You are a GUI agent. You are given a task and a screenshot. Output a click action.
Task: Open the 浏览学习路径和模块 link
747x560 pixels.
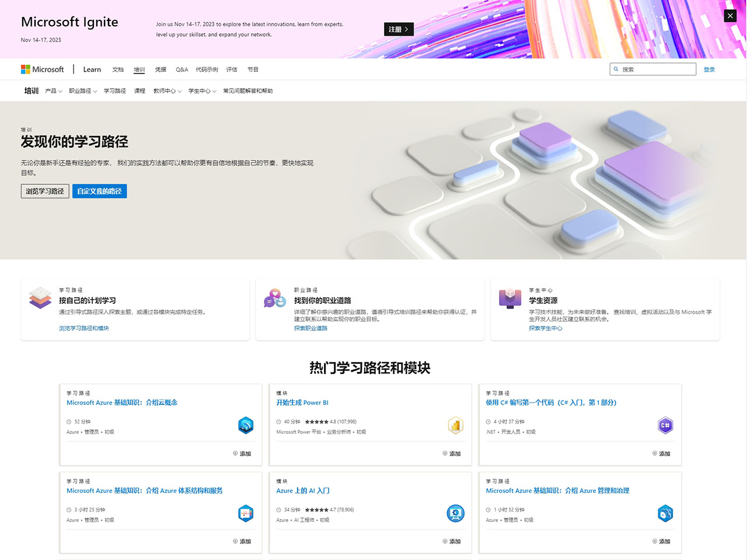click(x=84, y=328)
